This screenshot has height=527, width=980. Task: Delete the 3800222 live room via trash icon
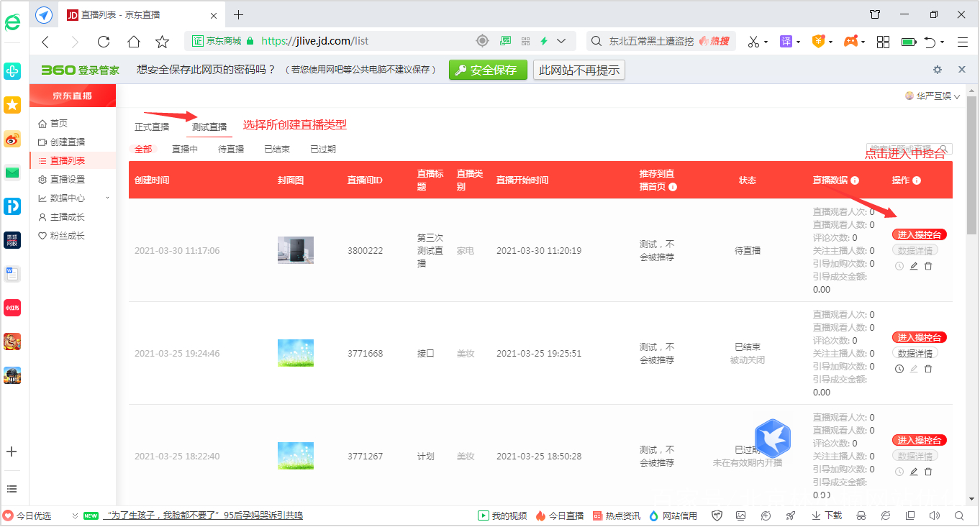click(x=928, y=265)
